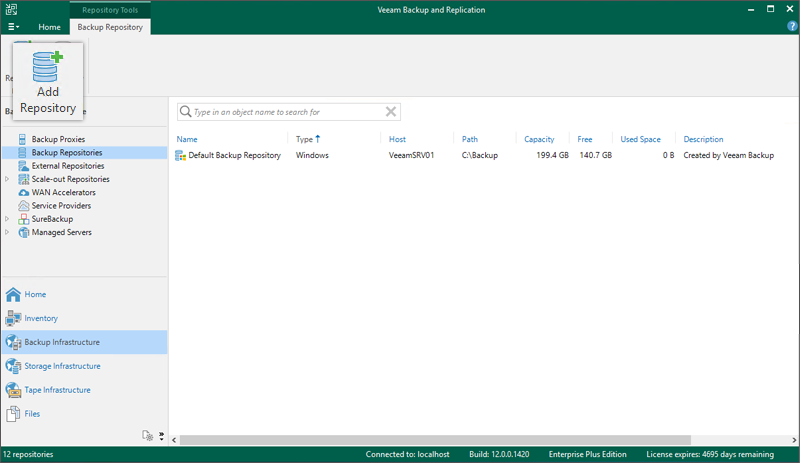Image resolution: width=800 pixels, height=463 pixels.
Task: Select SureBackup tree node
Action: click(52, 218)
